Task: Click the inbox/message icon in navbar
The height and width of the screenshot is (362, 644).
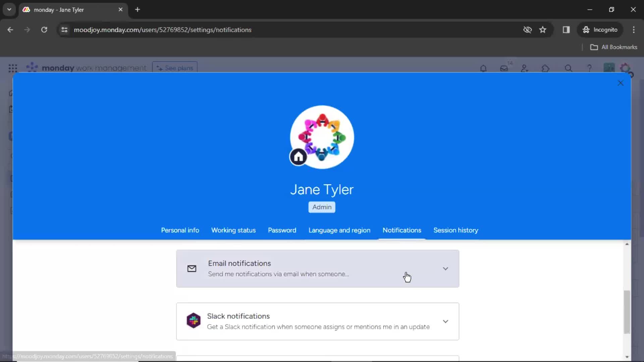Action: click(x=503, y=68)
